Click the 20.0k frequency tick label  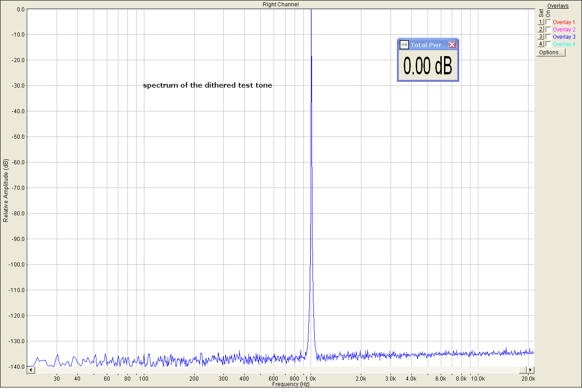tap(529, 379)
